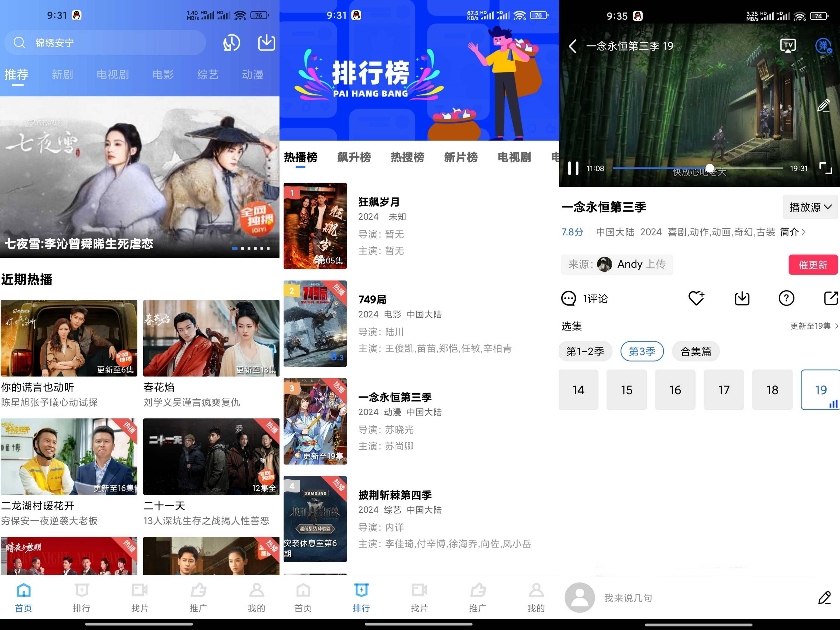This screenshot has width=840, height=630.
Task: Open 二十一天 poster
Action: click(x=211, y=456)
